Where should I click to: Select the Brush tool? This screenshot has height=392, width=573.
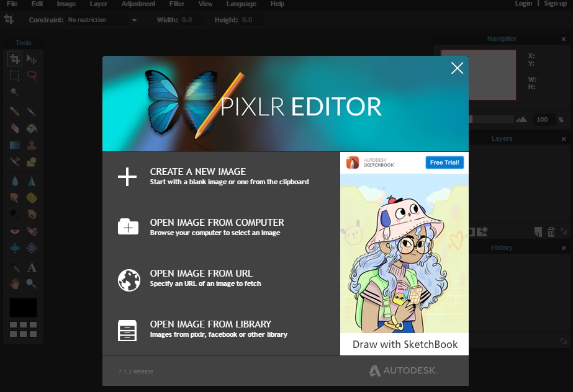(32, 111)
